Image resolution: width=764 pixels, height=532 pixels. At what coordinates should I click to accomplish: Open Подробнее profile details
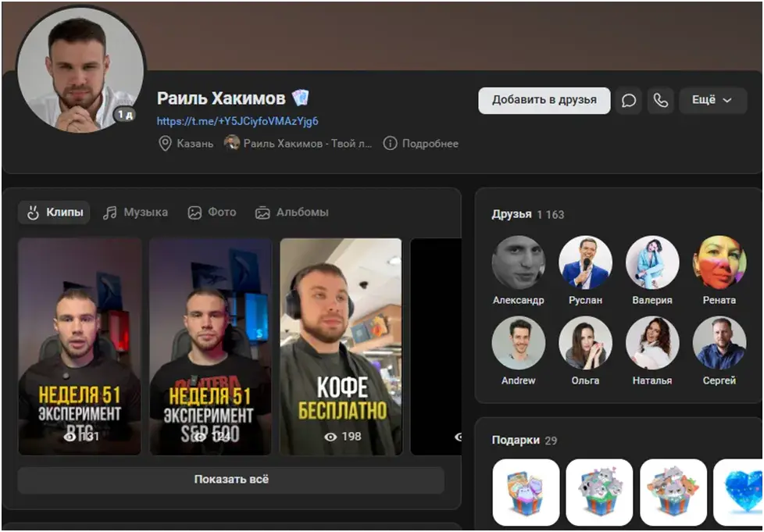pyautogui.click(x=421, y=144)
